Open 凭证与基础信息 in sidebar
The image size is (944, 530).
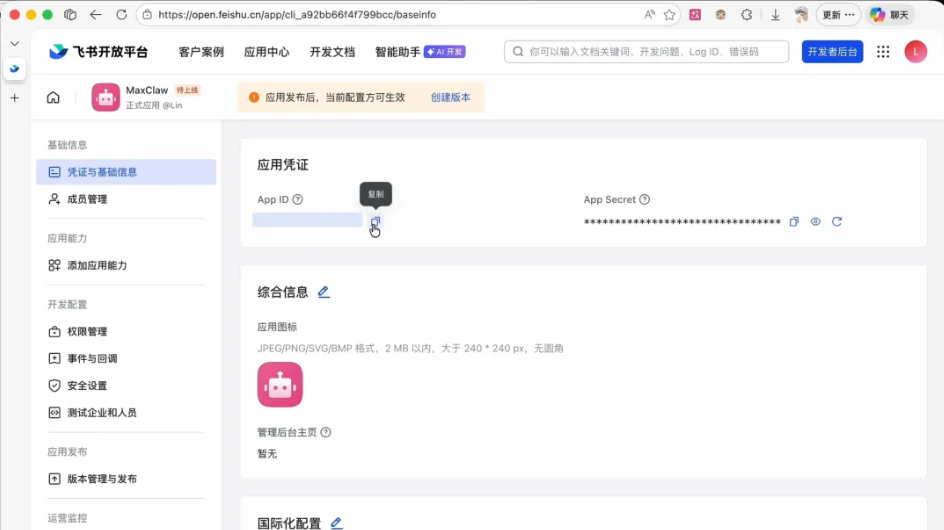(126, 172)
